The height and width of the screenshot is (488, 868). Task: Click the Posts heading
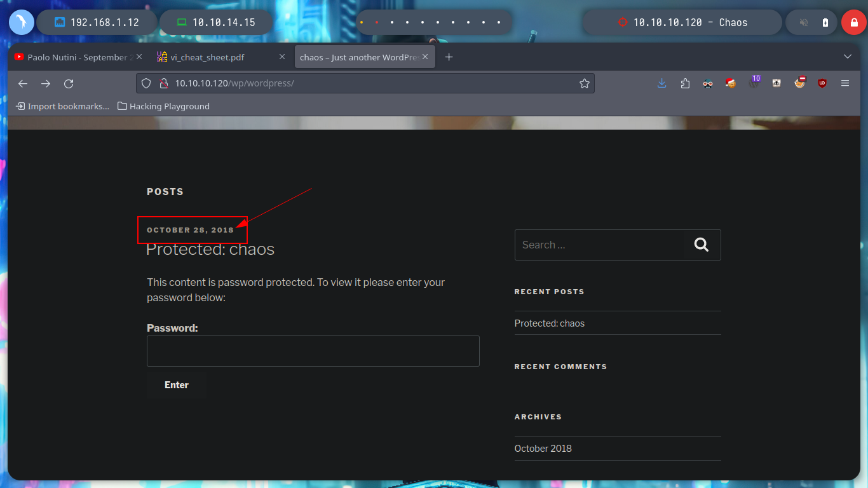(x=165, y=191)
